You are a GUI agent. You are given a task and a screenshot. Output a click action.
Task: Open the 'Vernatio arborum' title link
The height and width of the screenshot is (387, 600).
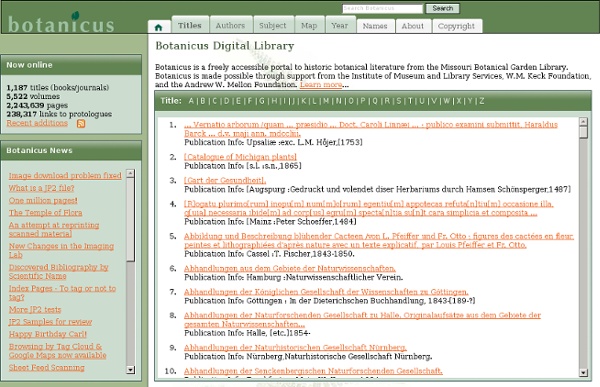point(371,129)
